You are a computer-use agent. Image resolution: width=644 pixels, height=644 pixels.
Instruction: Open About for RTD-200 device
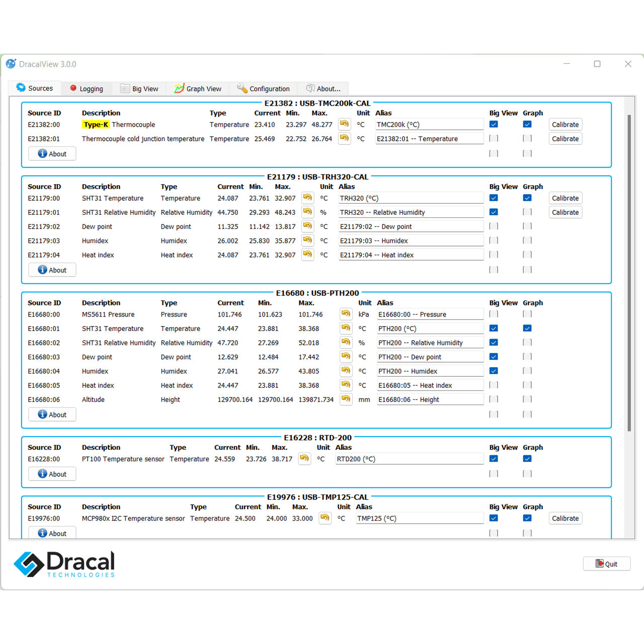pos(52,473)
